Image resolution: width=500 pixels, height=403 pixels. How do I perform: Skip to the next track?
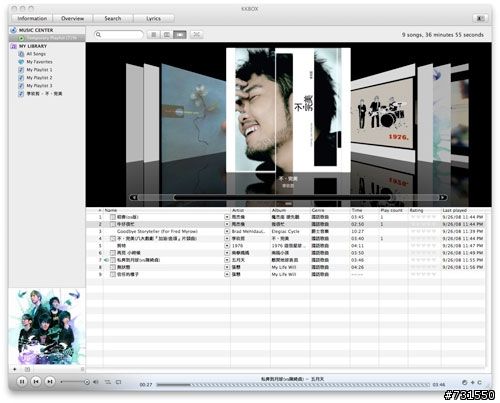pos(50,381)
